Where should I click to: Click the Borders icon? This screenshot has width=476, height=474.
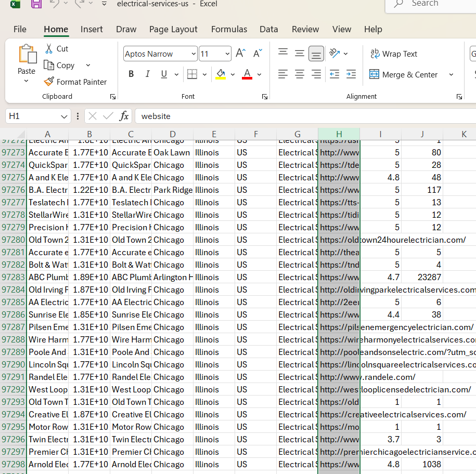[192, 74]
